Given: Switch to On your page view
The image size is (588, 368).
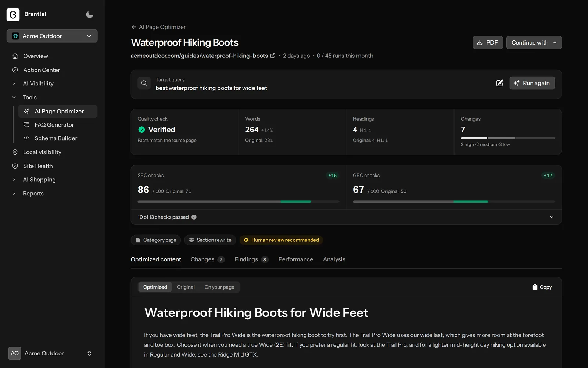Looking at the screenshot, I should [219, 287].
